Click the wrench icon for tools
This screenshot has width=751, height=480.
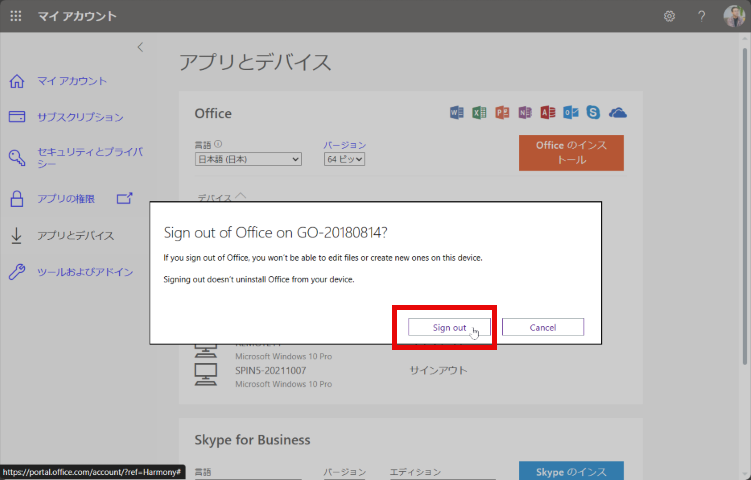click(x=17, y=272)
